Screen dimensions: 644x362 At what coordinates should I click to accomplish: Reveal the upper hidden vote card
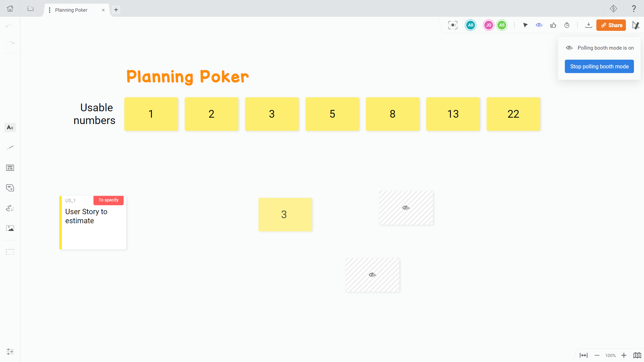pos(406,208)
